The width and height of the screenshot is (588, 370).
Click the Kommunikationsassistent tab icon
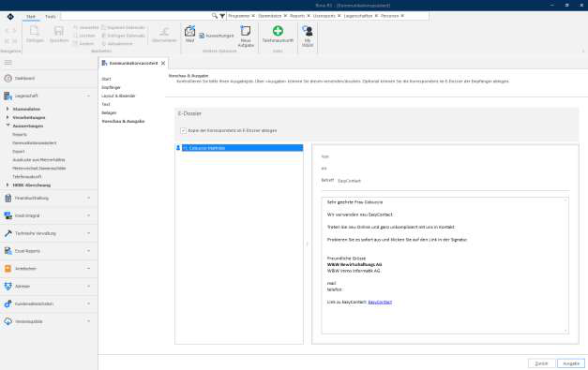click(x=104, y=64)
